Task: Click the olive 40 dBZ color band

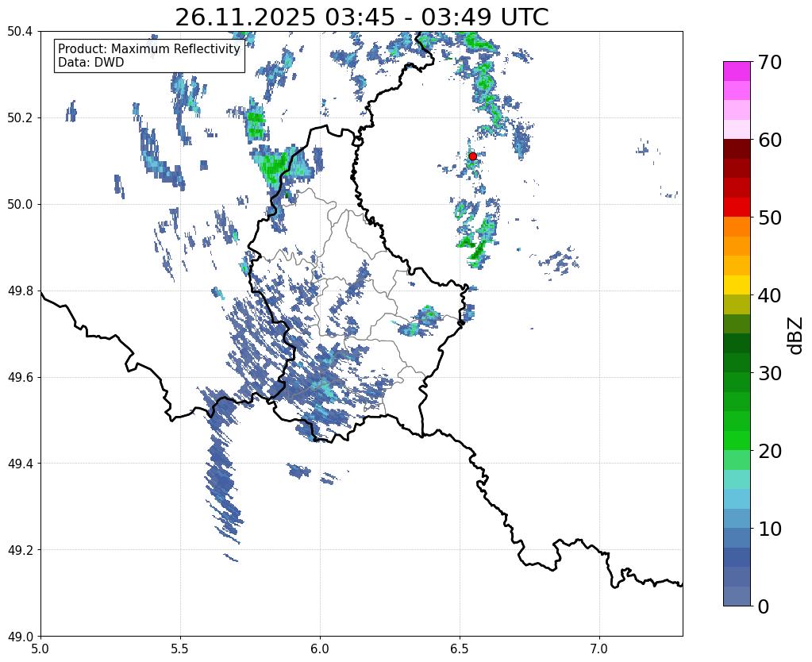Action: (737, 305)
